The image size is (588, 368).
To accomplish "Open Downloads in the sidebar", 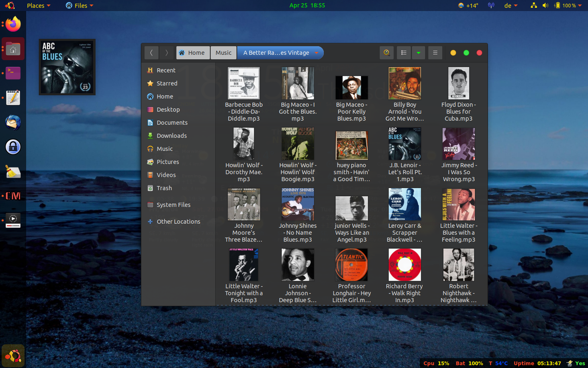I will pos(178,136).
